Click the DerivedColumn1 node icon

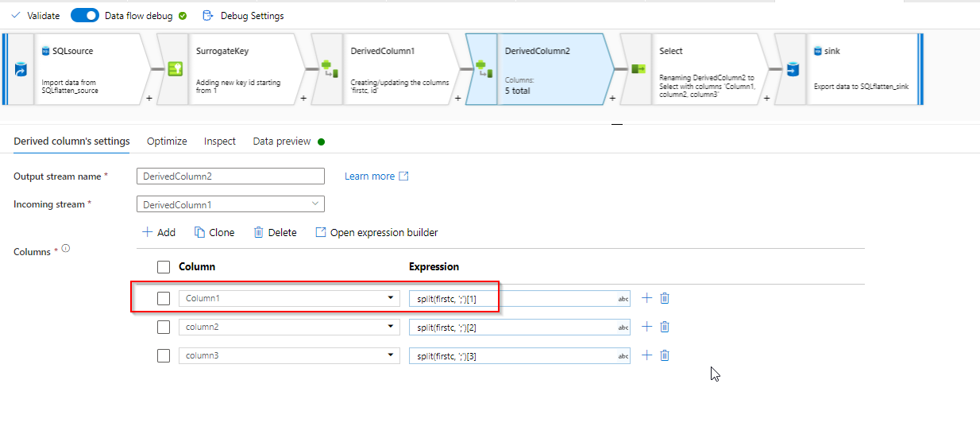click(328, 70)
